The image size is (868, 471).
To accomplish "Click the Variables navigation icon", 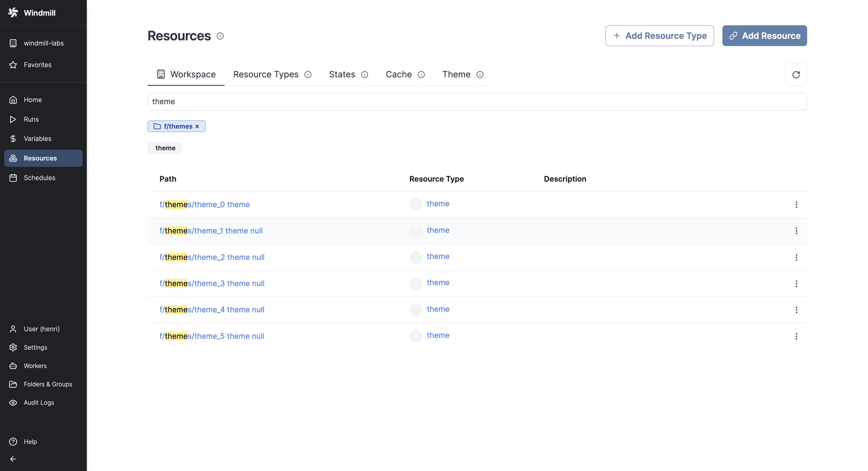I will pyautogui.click(x=14, y=139).
